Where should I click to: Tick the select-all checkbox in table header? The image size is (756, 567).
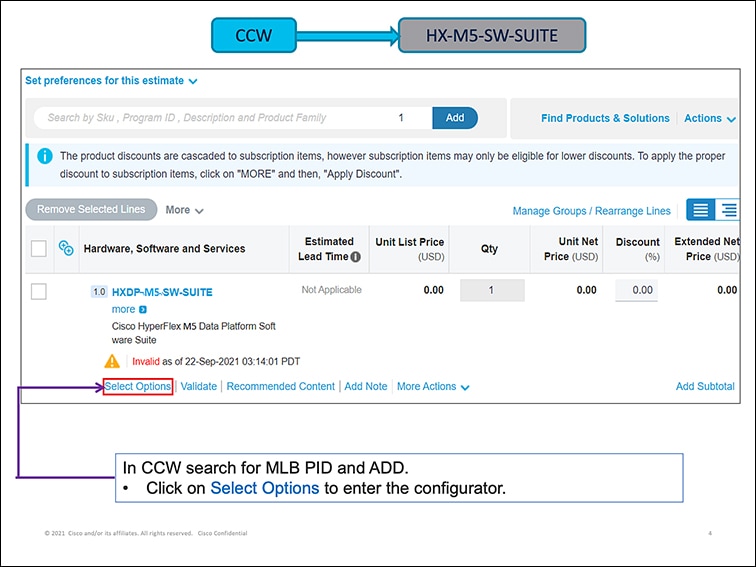(x=39, y=249)
